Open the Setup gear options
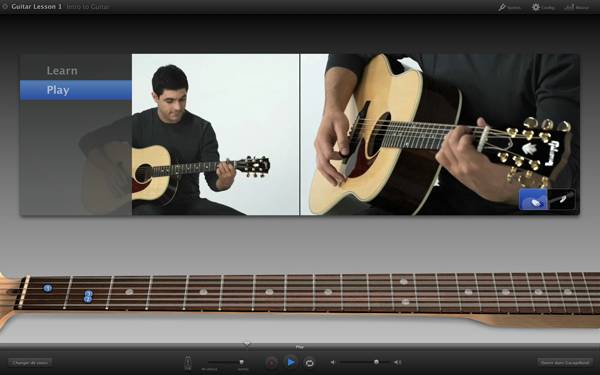 coord(543,7)
